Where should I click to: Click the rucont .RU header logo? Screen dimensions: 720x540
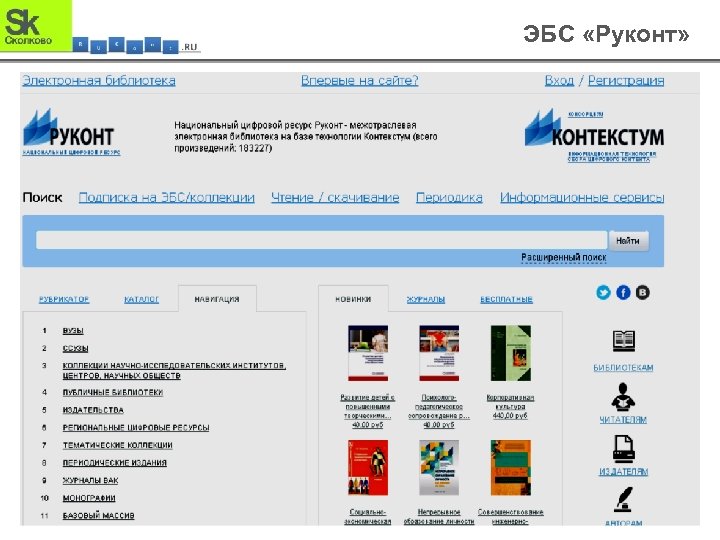136,45
